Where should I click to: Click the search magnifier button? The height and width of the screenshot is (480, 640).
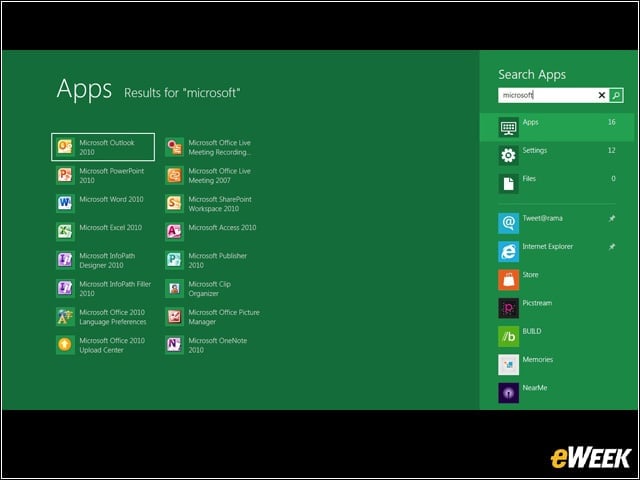[x=616, y=95]
